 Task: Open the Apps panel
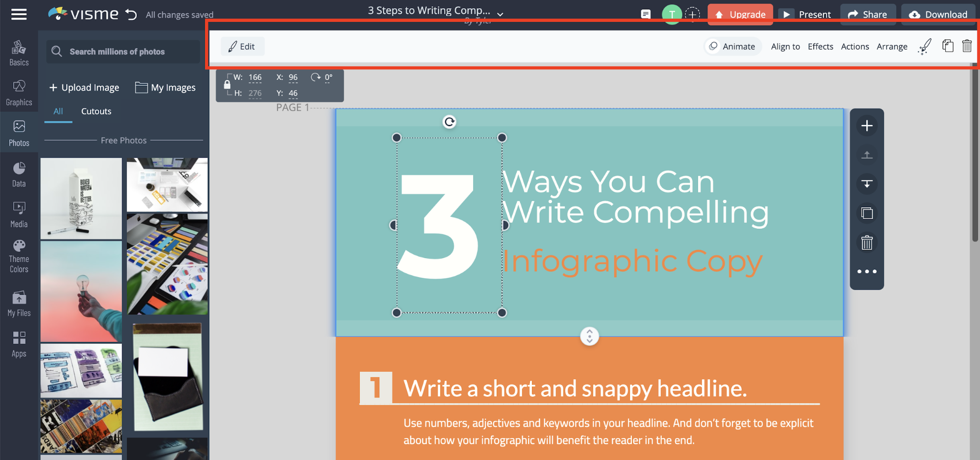tap(19, 344)
